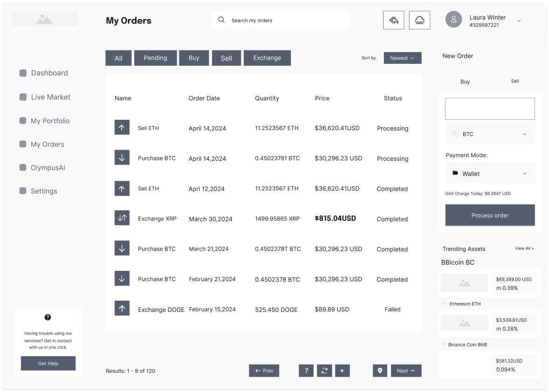Click the Search my orders field

281,20
